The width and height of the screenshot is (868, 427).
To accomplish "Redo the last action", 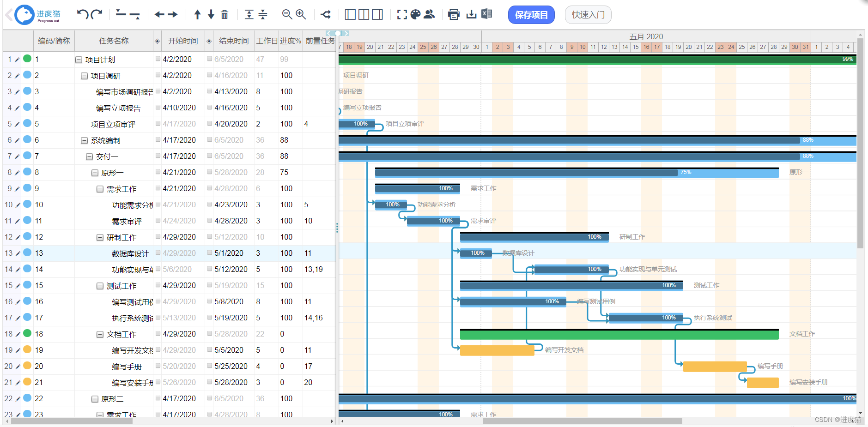I will click(x=97, y=14).
